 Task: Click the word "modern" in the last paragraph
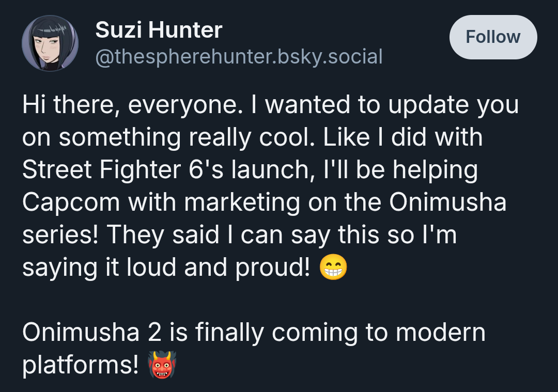440,333
